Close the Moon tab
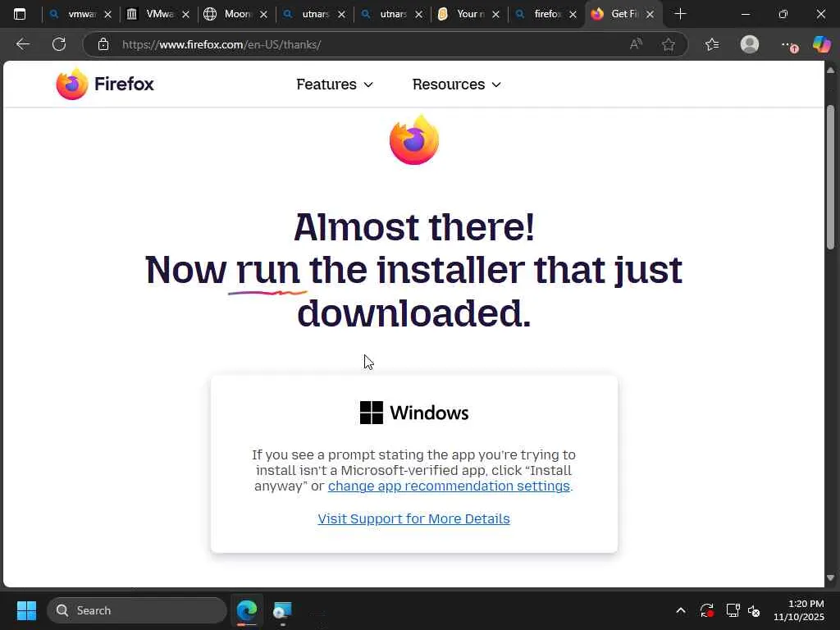 263,15
